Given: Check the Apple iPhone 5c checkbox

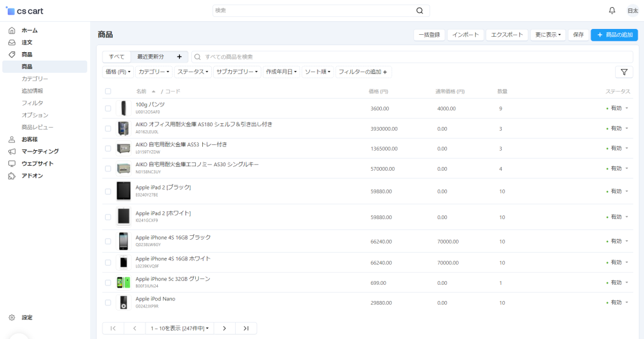Looking at the screenshot, I should (x=108, y=283).
